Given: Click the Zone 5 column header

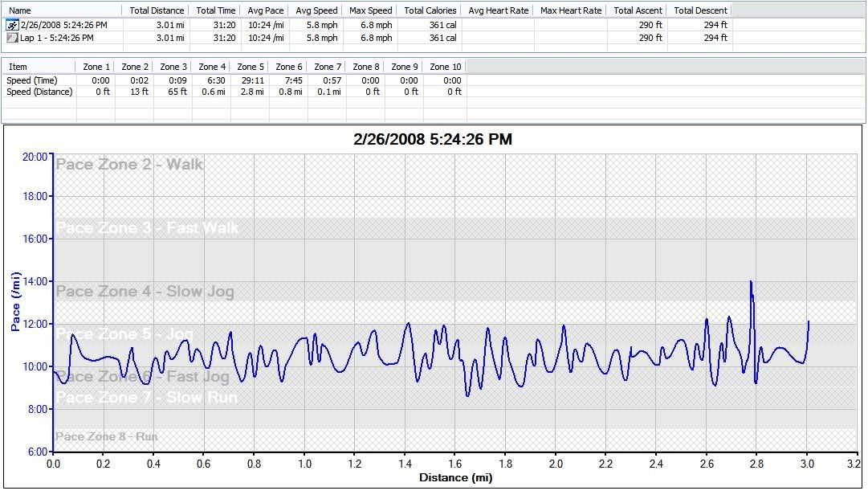Looking at the screenshot, I should [251, 67].
